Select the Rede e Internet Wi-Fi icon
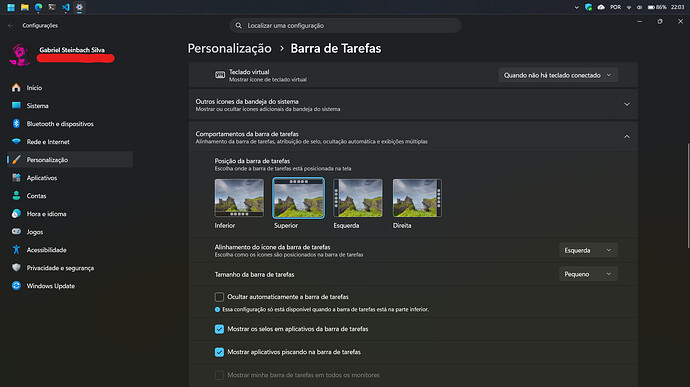The height and width of the screenshot is (387, 690). tap(16, 142)
